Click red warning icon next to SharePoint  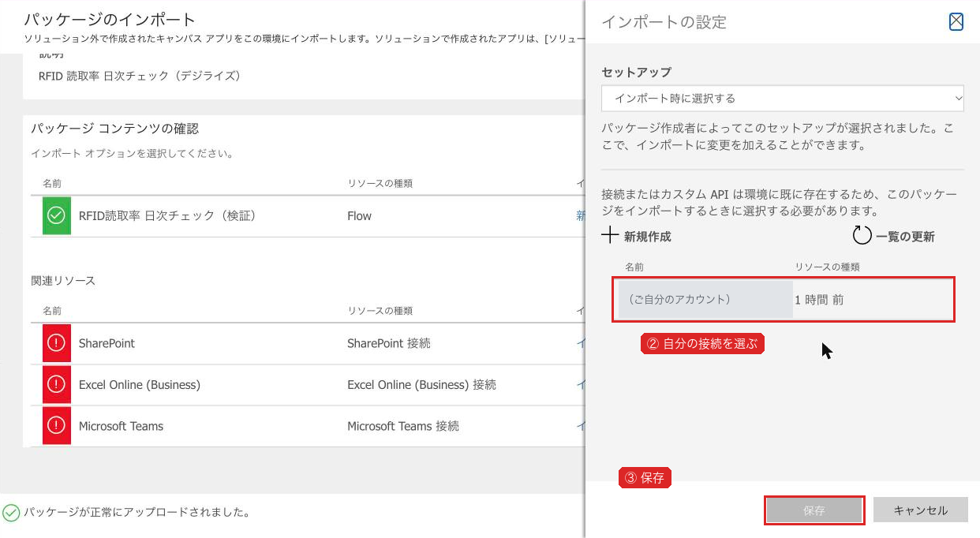pos(56,343)
